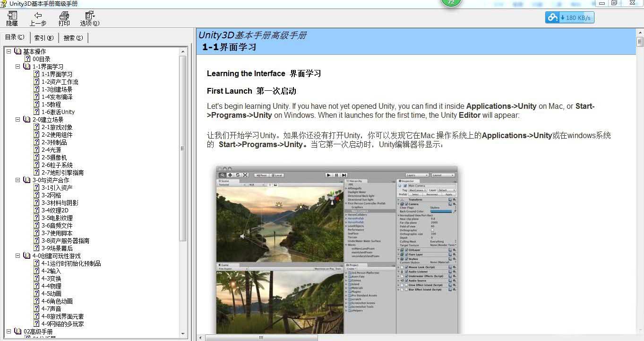644x341 pixels.
Task: Click the book icon beside 基本操作
Action: click(x=17, y=51)
